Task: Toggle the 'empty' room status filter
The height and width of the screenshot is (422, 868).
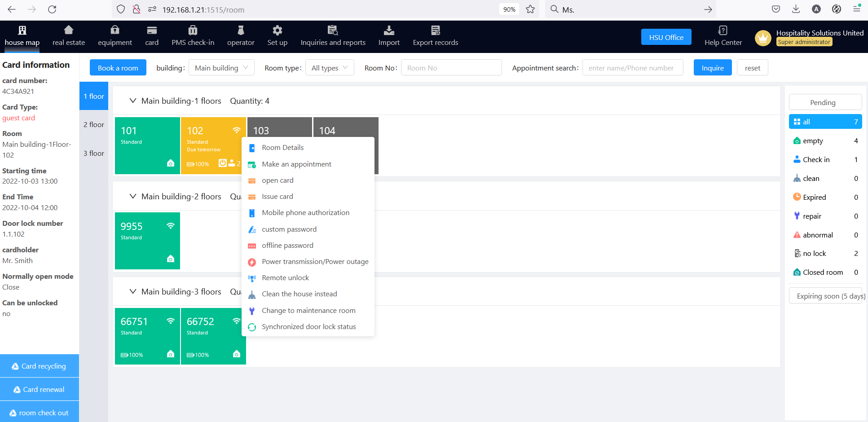Action: point(813,141)
